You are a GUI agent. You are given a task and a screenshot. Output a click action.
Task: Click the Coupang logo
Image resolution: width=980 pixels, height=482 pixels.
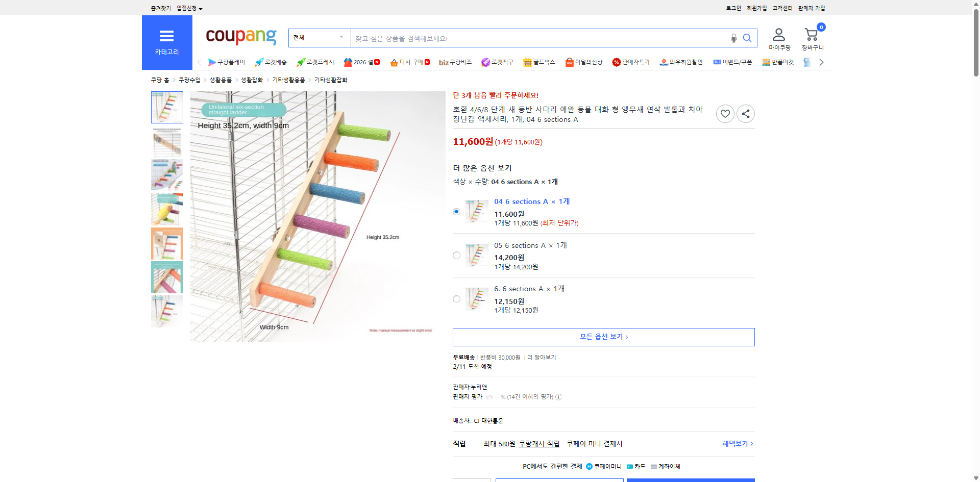pyautogui.click(x=240, y=36)
